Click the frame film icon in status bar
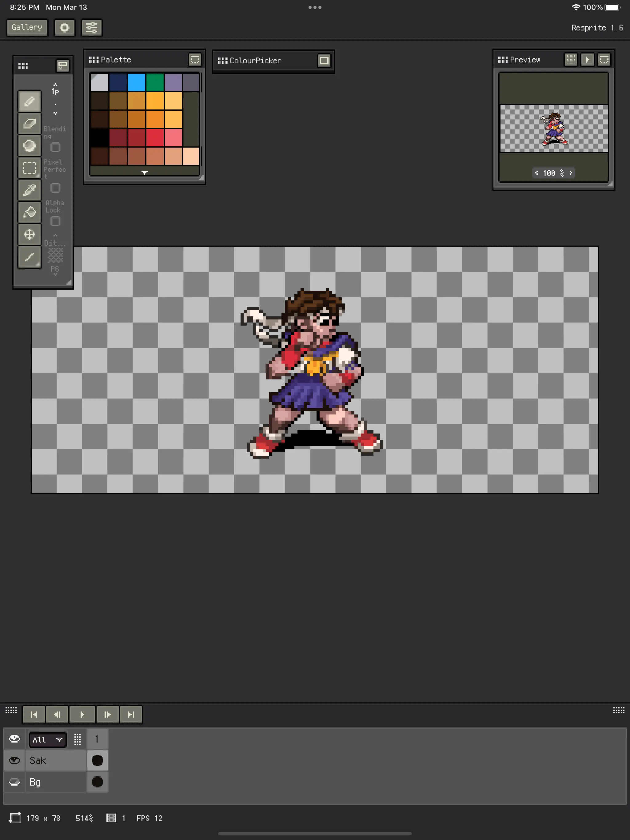The height and width of the screenshot is (840, 630). [111, 818]
